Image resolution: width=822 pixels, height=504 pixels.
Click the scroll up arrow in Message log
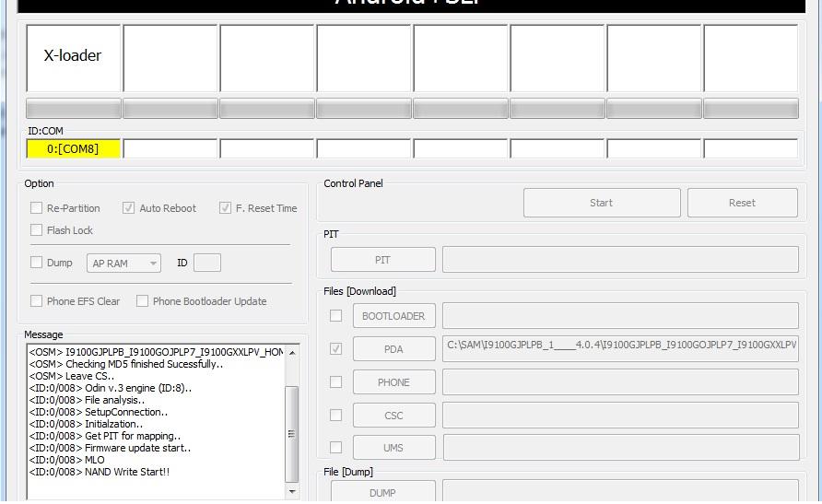pos(292,353)
